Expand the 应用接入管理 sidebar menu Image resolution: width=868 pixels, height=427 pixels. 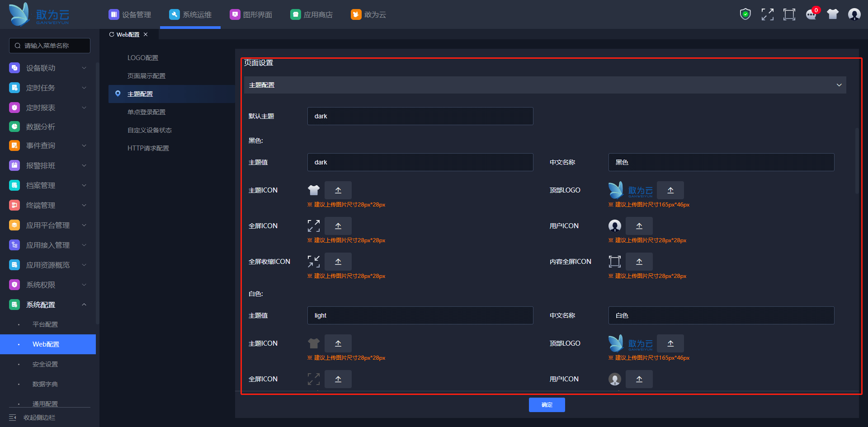coord(48,245)
